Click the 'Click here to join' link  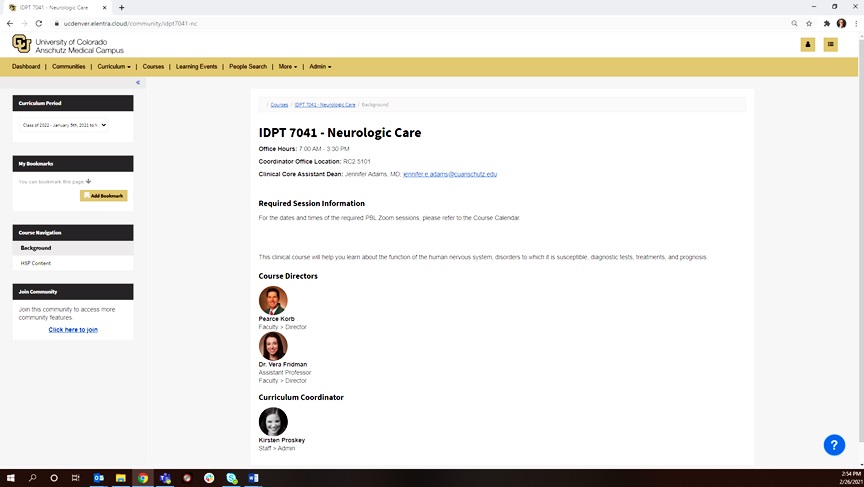tap(73, 329)
